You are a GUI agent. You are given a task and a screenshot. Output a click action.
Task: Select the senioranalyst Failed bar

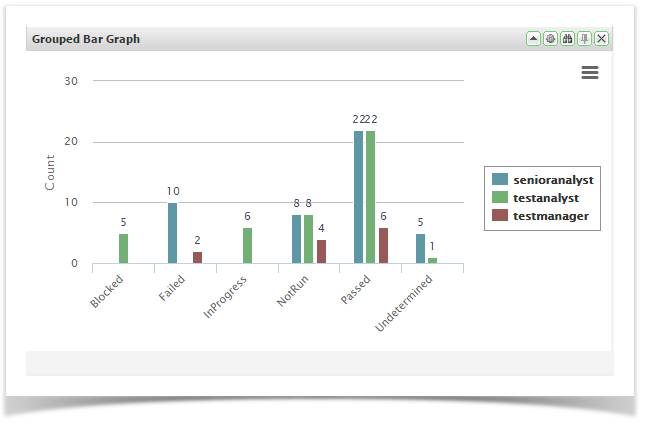click(173, 233)
